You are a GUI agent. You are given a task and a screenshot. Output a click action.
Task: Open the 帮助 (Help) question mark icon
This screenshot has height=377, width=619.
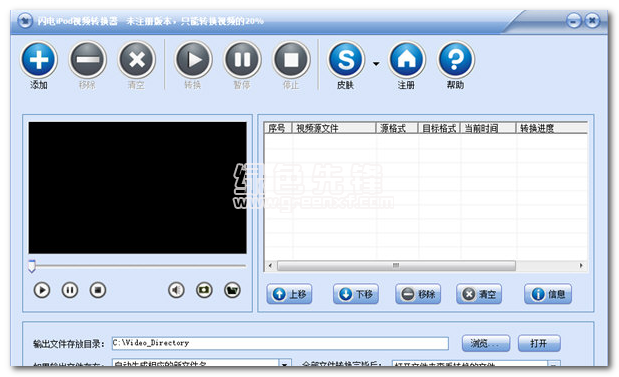(456, 60)
